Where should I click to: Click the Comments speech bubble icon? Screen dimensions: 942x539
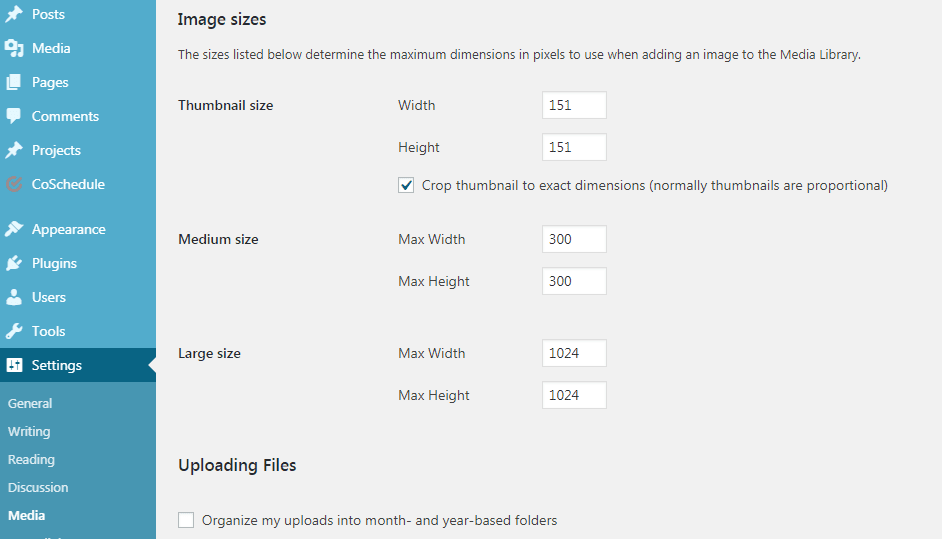14,116
